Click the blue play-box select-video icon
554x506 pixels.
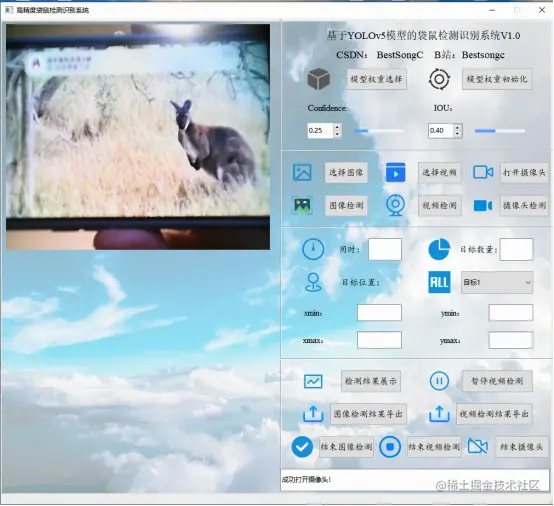tap(395, 172)
